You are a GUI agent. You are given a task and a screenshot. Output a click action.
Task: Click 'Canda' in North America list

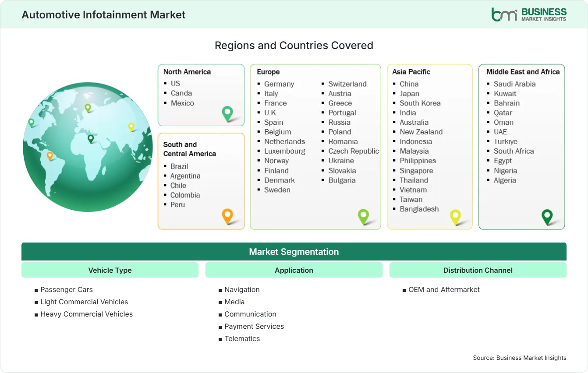pyautogui.click(x=181, y=93)
